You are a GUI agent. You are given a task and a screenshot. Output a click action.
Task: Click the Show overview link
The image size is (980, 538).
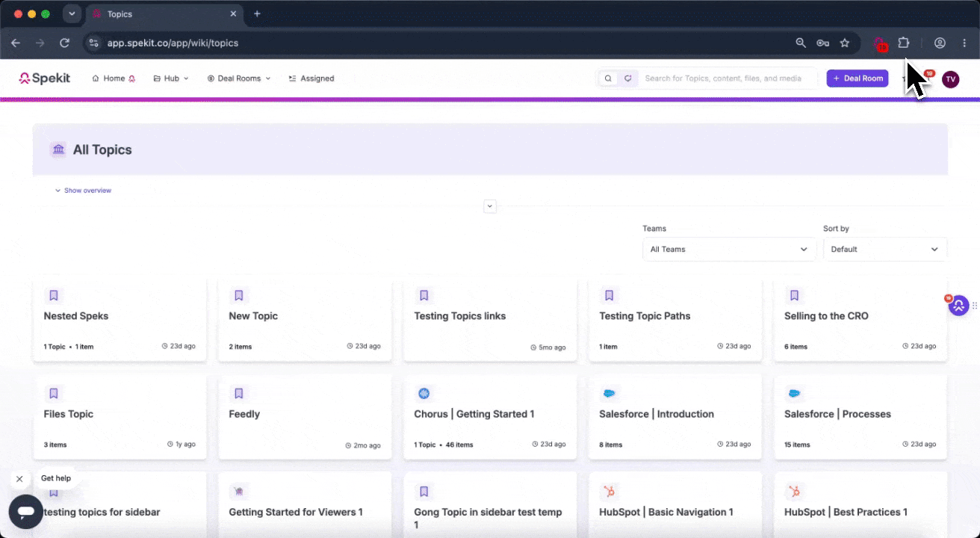pyautogui.click(x=83, y=191)
